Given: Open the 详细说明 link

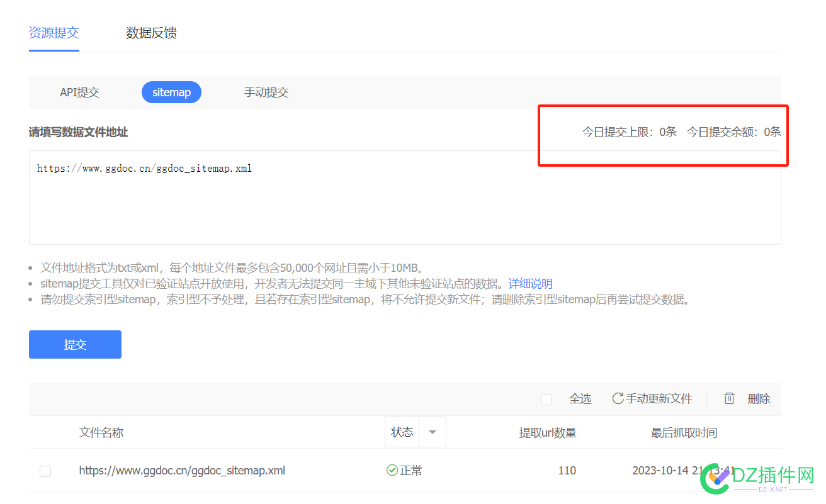Looking at the screenshot, I should [x=530, y=284].
